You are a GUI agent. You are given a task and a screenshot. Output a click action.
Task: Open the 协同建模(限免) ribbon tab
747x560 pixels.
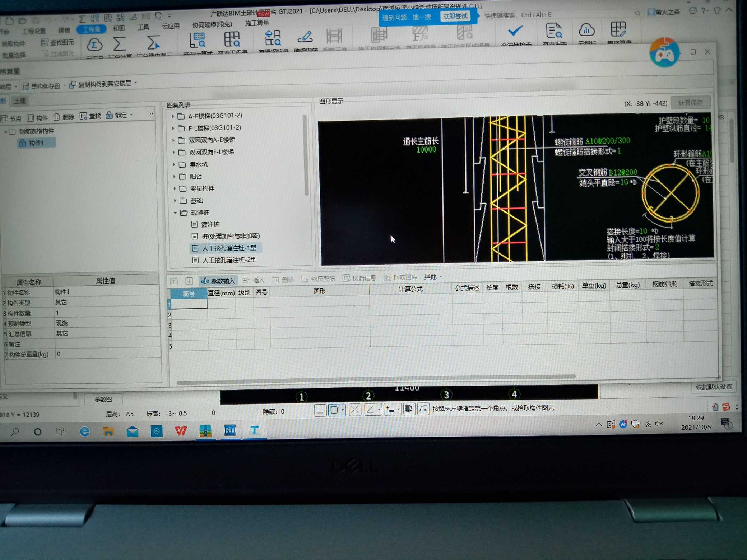coord(212,24)
